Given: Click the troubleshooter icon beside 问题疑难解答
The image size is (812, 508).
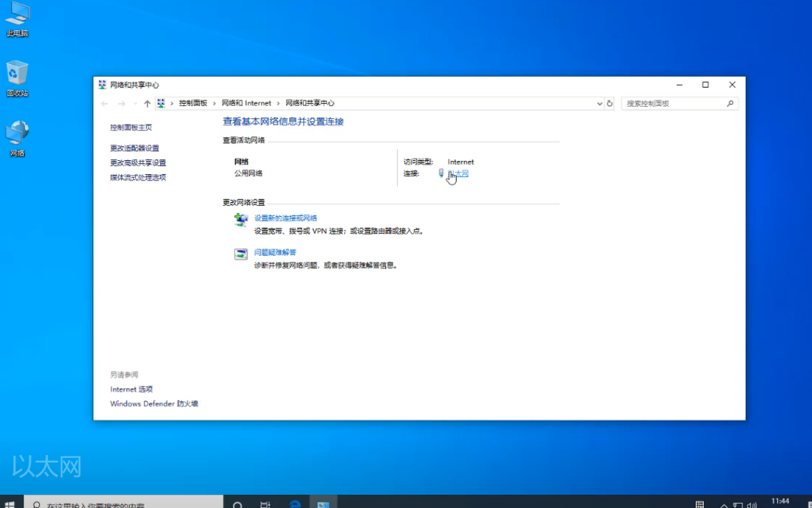Looking at the screenshot, I should point(240,254).
